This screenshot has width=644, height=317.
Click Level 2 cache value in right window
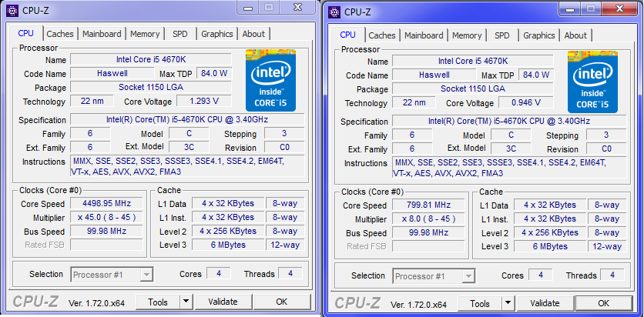point(550,233)
